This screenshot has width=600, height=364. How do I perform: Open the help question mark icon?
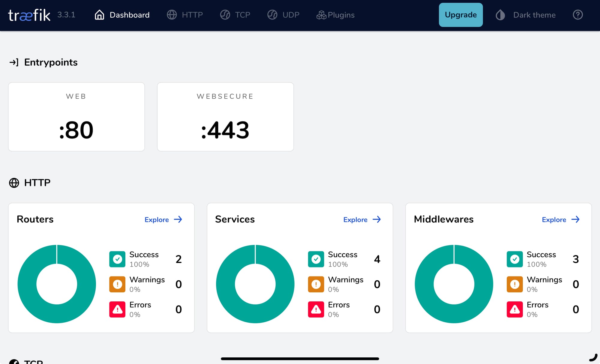578,15
